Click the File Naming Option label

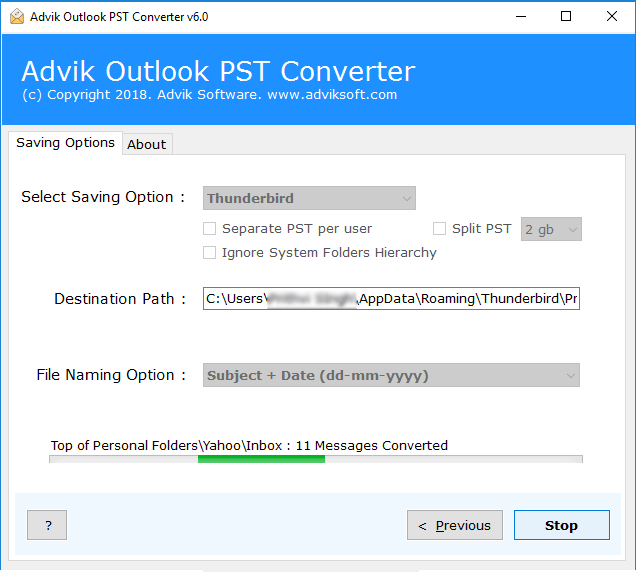[x=111, y=375]
